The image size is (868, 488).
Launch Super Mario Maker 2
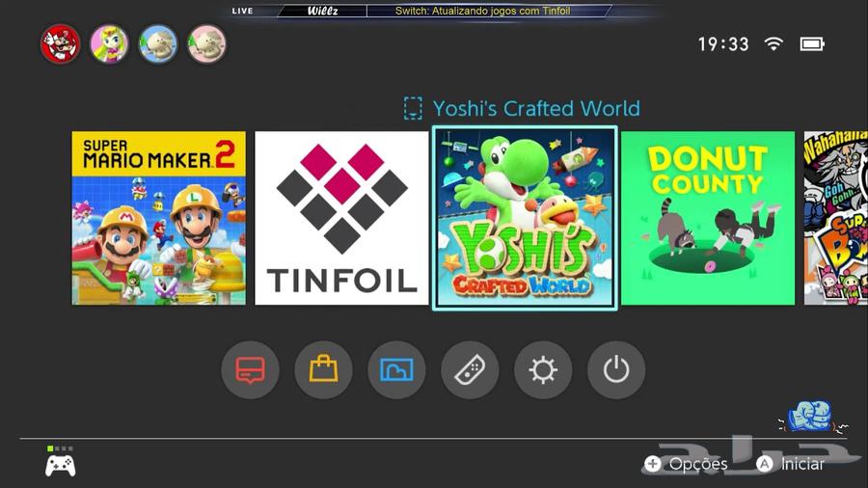(x=159, y=218)
